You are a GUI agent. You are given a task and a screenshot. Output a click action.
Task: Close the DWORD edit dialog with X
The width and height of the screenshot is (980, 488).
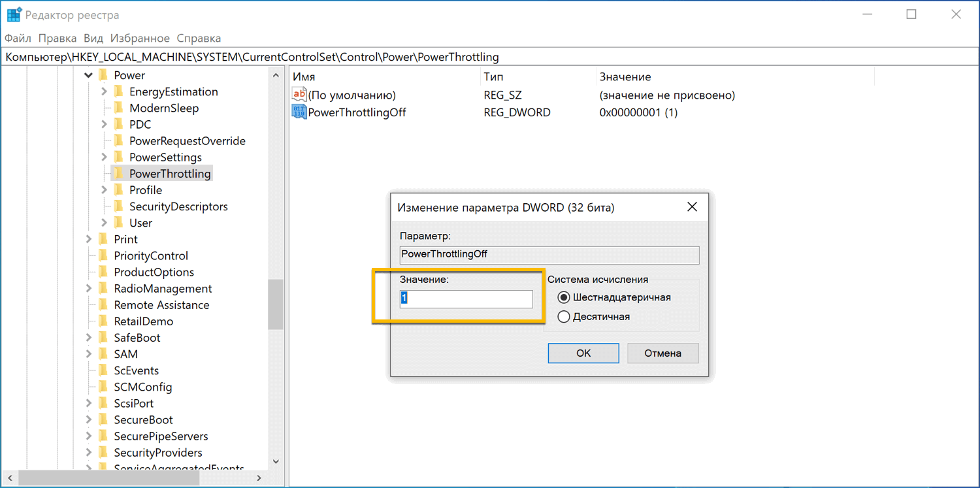(692, 207)
